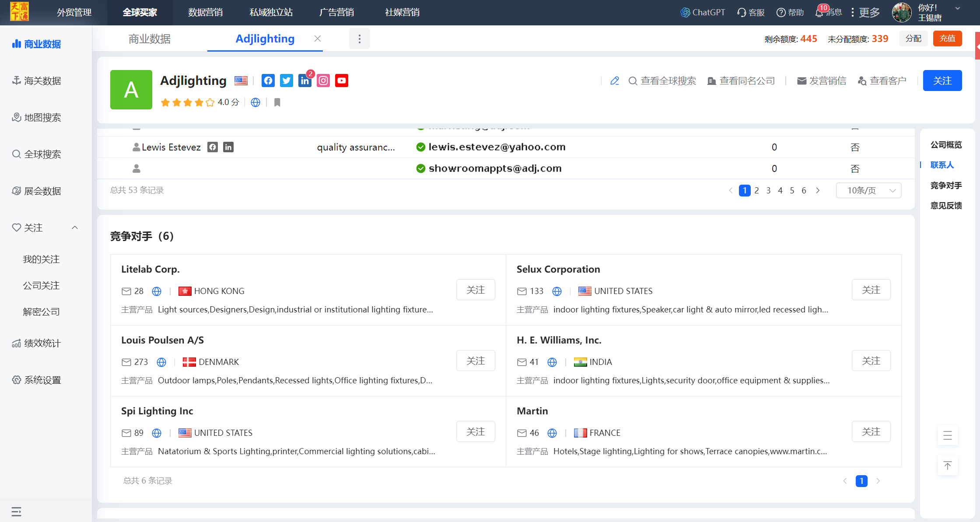Open H. E. Williams website globe icon
This screenshot has width=980, height=522.
(552, 362)
